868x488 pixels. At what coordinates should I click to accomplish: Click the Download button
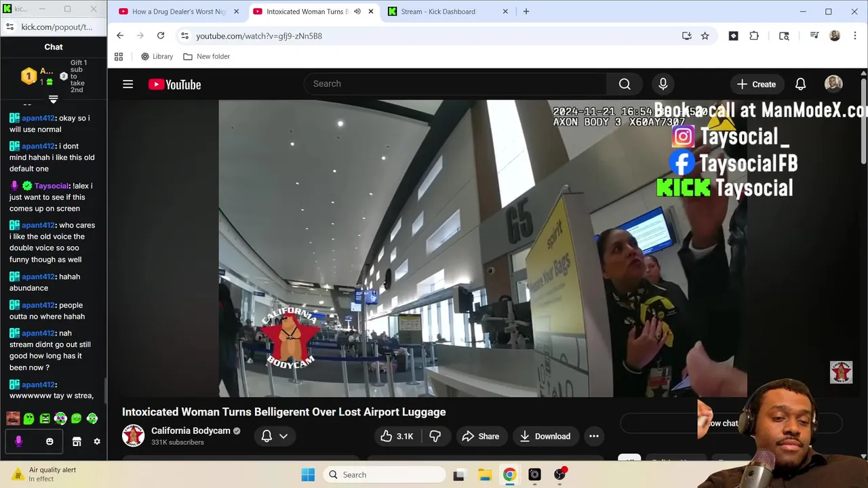(545, 436)
